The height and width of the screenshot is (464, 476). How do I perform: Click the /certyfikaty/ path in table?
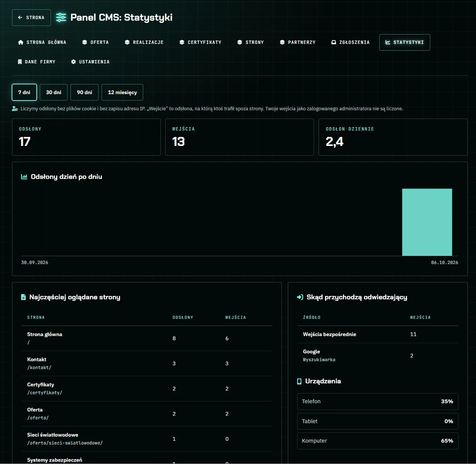click(45, 393)
